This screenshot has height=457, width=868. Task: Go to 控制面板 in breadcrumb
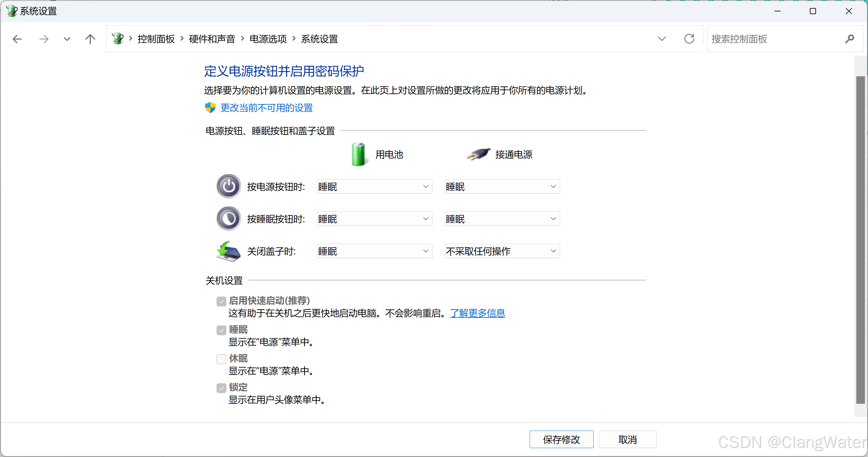[x=156, y=39]
